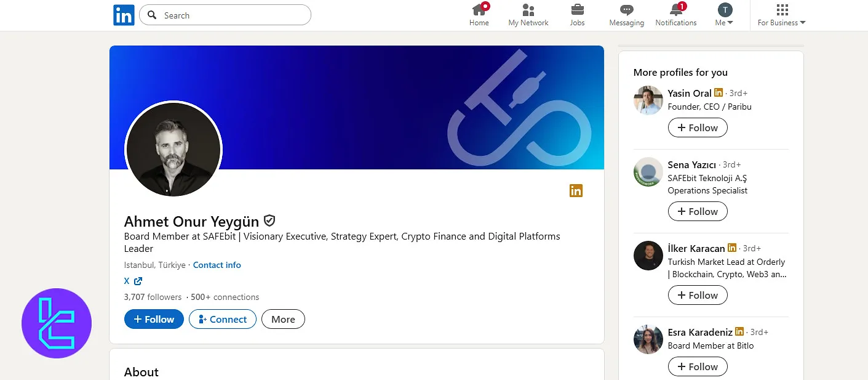Click the gold LinkedIn Premium badge on profile
Screen dimensions: 868x380
[576, 191]
